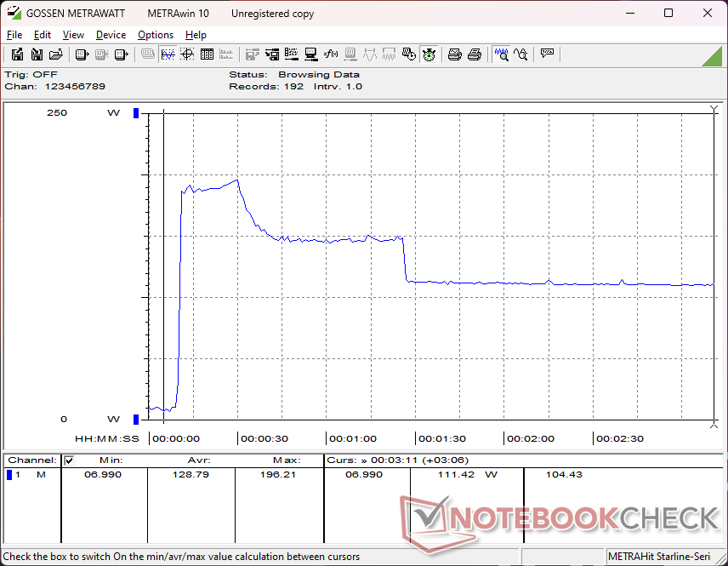Click the second printer icon

click(x=474, y=54)
